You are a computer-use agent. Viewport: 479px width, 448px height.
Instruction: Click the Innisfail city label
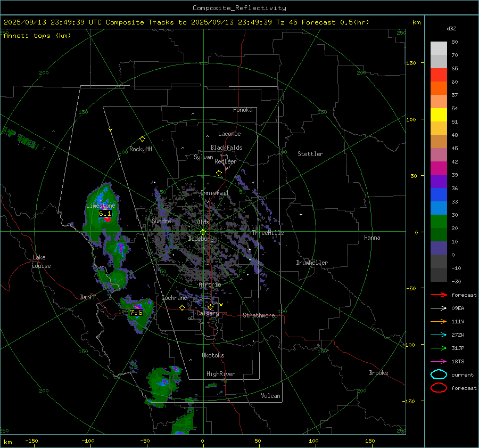coord(214,193)
